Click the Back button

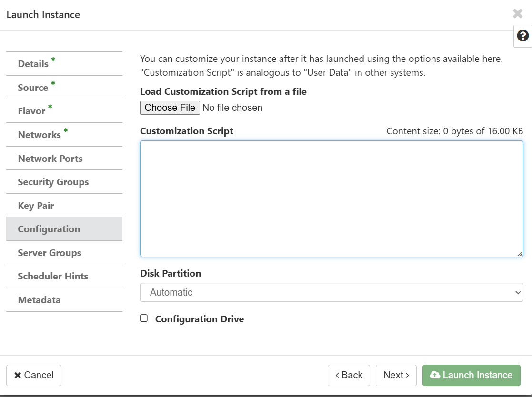tap(349, 375)
